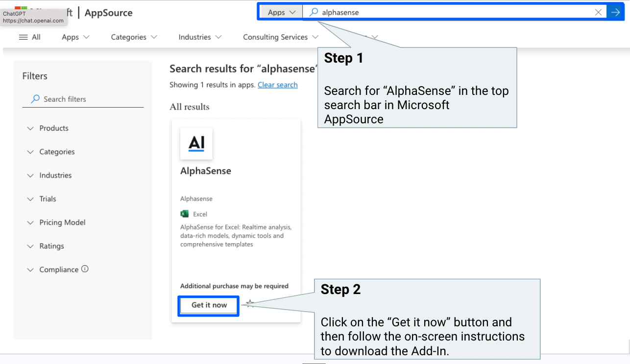The height and width of the screenshot is (364, 630).
Task: Open the AlphaSense app title
Action: coord(206,171)
